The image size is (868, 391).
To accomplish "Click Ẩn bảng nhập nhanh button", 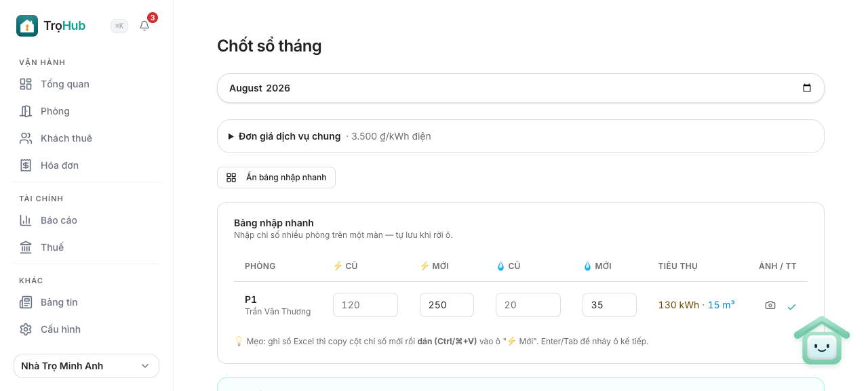I will coord(276,178).
